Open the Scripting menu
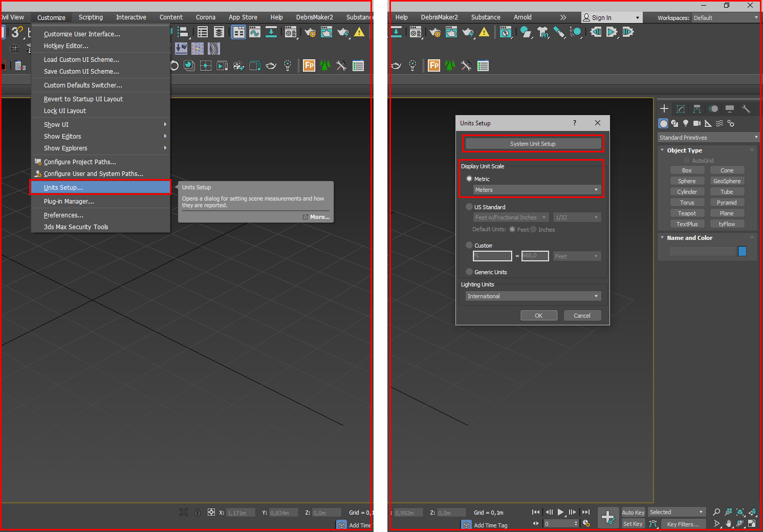 tap(91, 17)
